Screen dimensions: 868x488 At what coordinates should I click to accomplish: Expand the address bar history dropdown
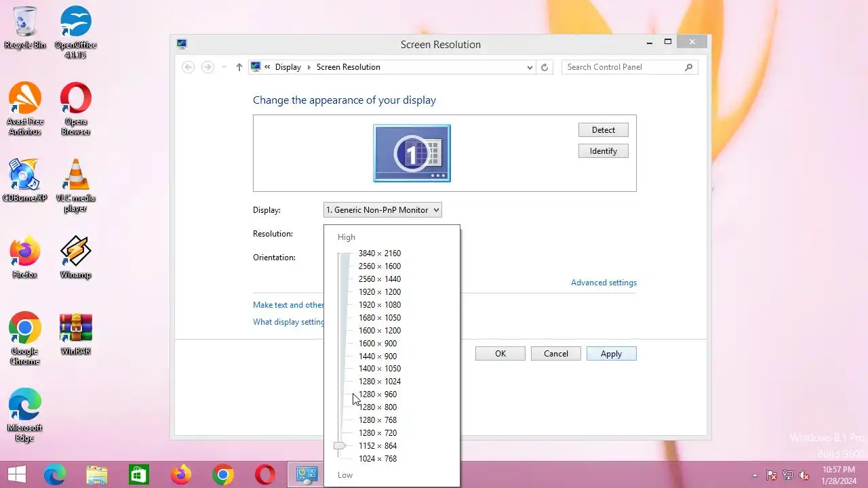coord(530,67)
